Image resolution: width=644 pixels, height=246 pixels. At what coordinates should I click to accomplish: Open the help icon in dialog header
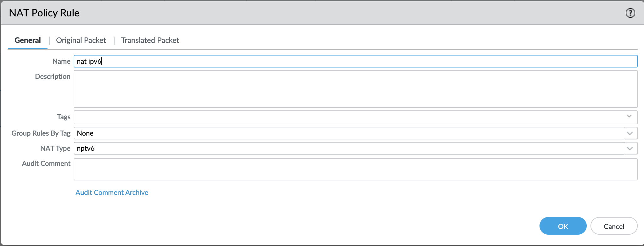[x=630, y=13]
